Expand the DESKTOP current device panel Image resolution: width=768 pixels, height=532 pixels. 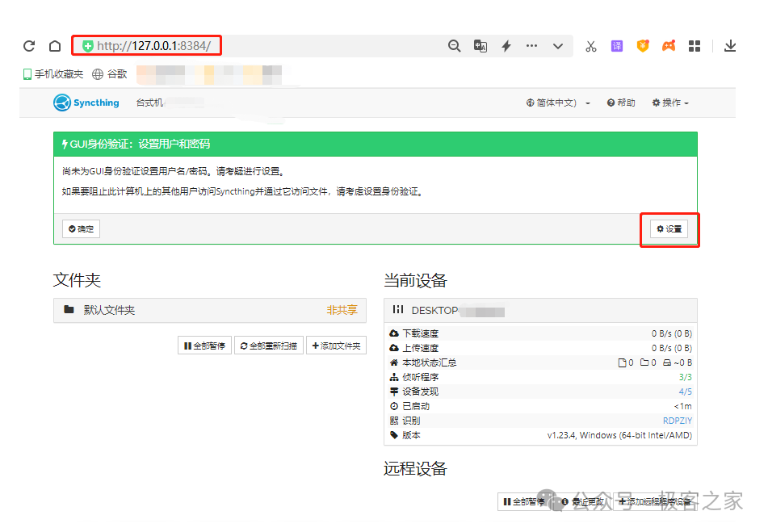[x=434, y=310]
